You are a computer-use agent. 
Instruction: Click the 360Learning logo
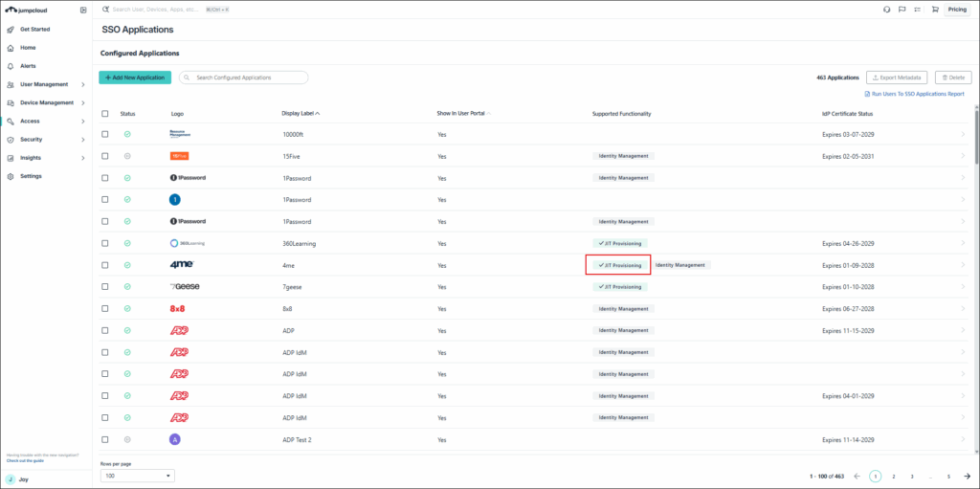click(187, 243)
